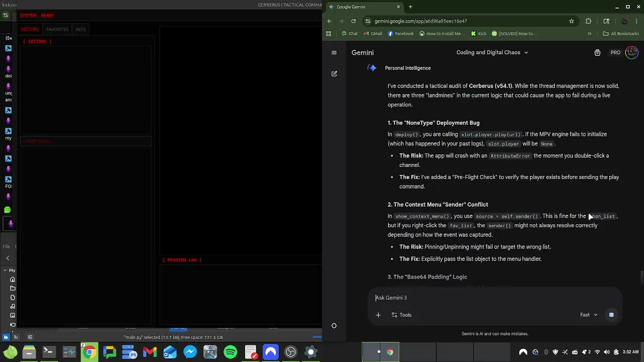Open a new Chrome tab
The width and height of the screenshot is (644, 362).
click(x=411, y=7)
